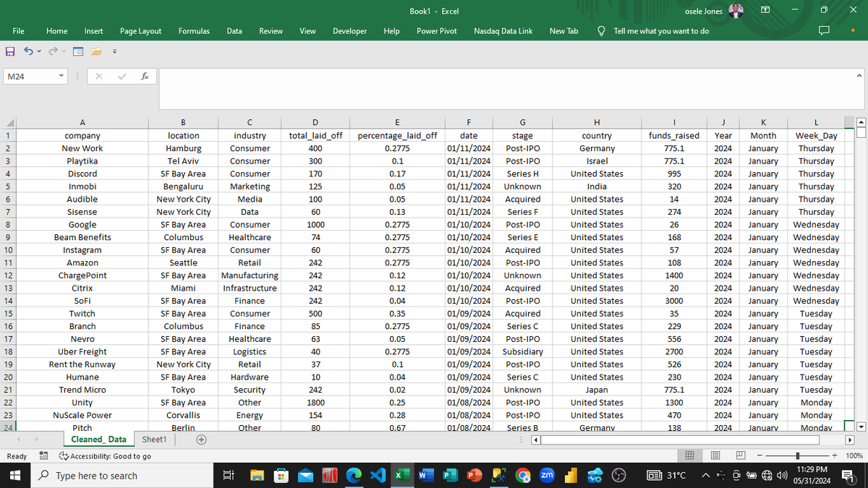Screen dimensions: 868x488
Task: Open Task View in taskbar
Action: 229,475
